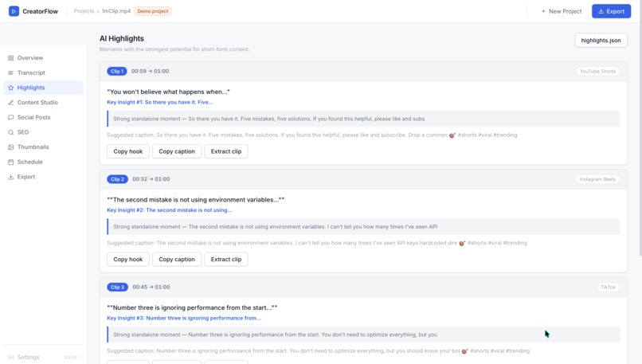Open the Transcript section

coord(43,73)
